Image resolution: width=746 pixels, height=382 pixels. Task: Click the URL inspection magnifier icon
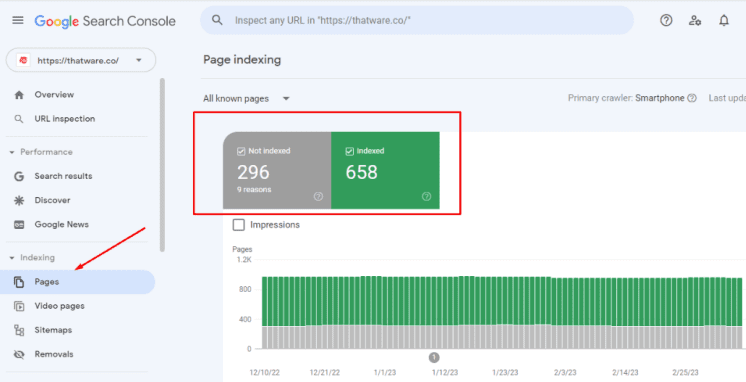(x=19, y=119)
